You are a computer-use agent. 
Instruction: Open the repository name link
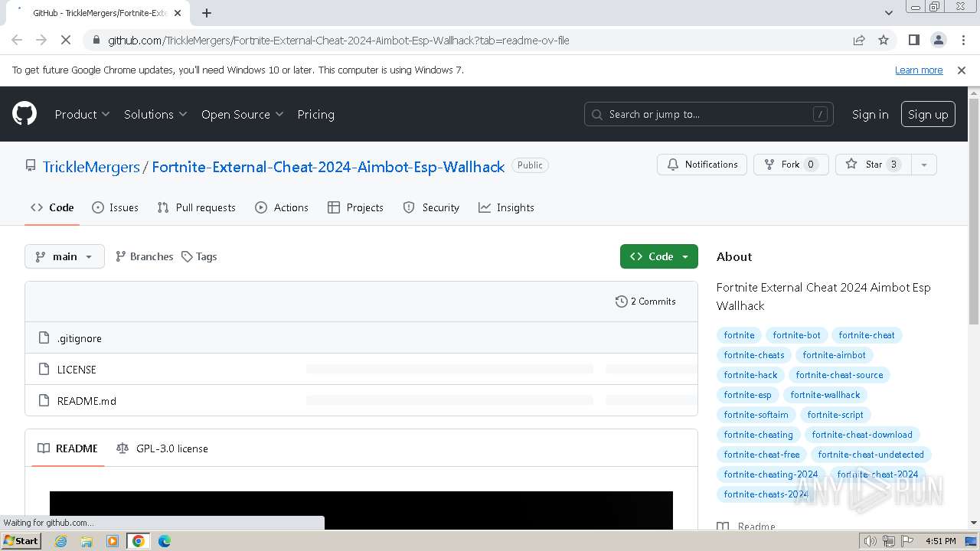tap(328, 167)
